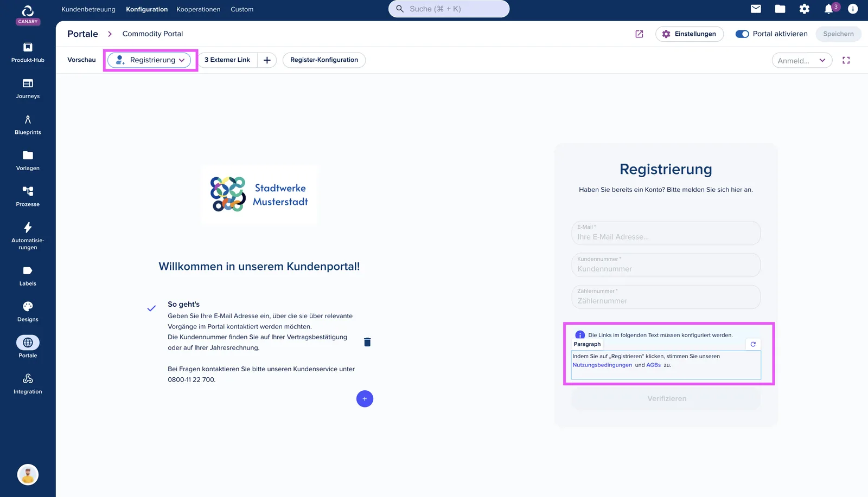Add a new external link with plus

267,60
